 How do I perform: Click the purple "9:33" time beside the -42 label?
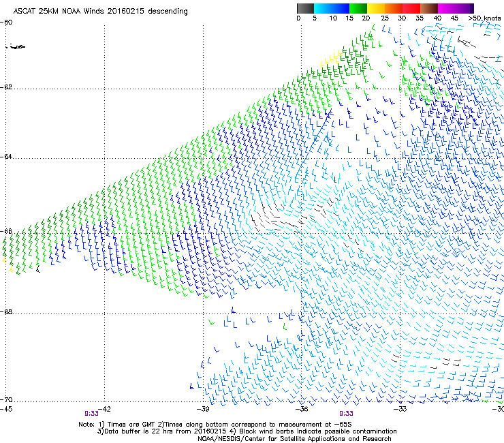point(91,414)
